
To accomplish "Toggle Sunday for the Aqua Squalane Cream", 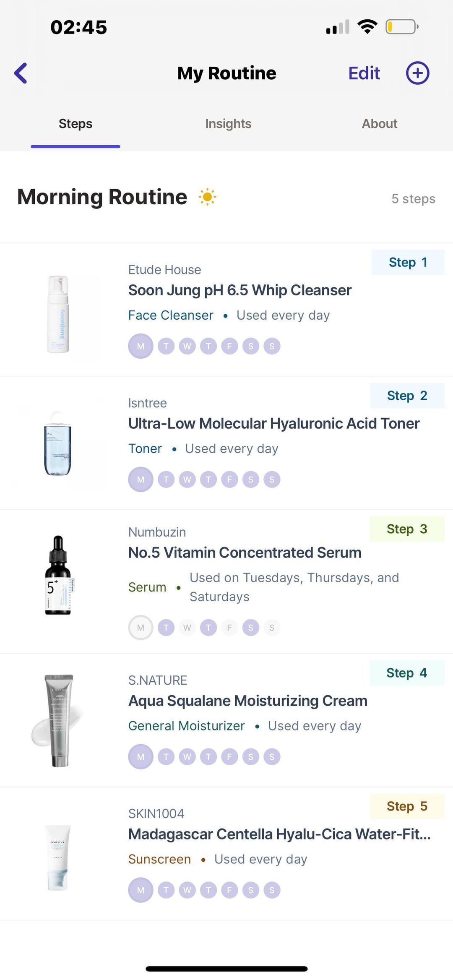I will coord(272,757).
